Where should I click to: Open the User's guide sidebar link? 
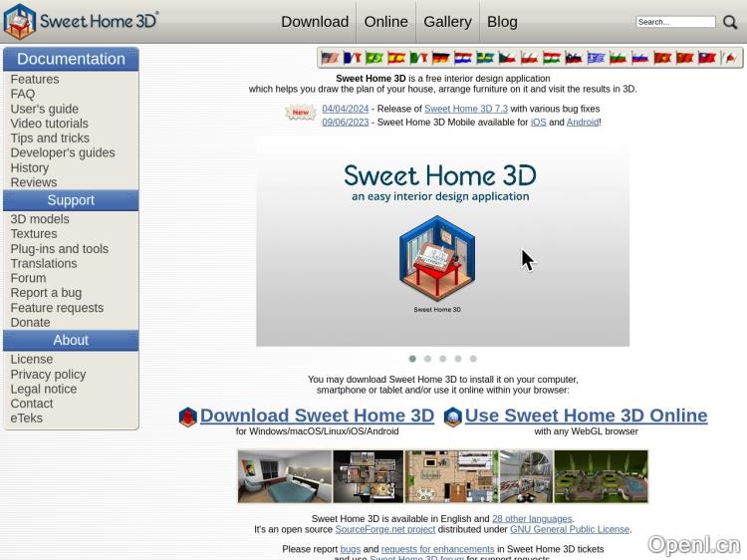(44, 109)
